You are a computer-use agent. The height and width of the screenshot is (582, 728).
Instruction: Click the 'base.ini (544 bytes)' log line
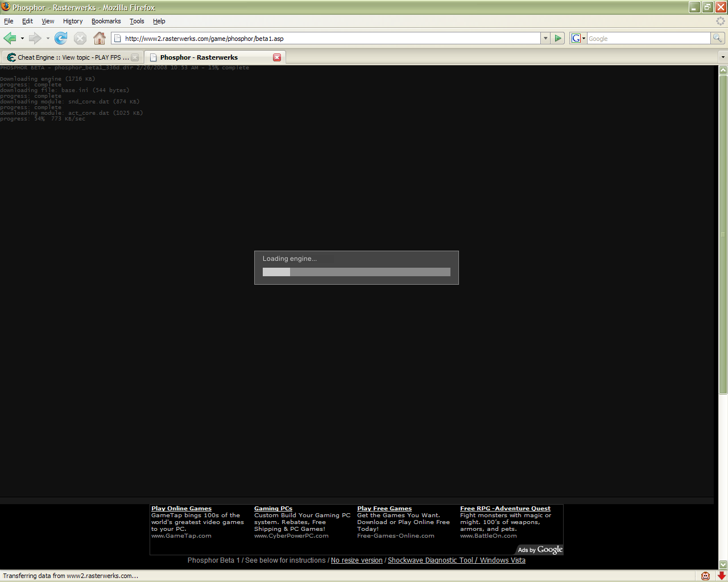[65, 90]
